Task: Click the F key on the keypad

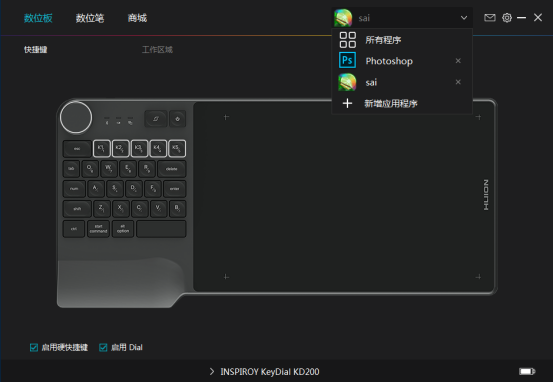Action: [153, 189]
